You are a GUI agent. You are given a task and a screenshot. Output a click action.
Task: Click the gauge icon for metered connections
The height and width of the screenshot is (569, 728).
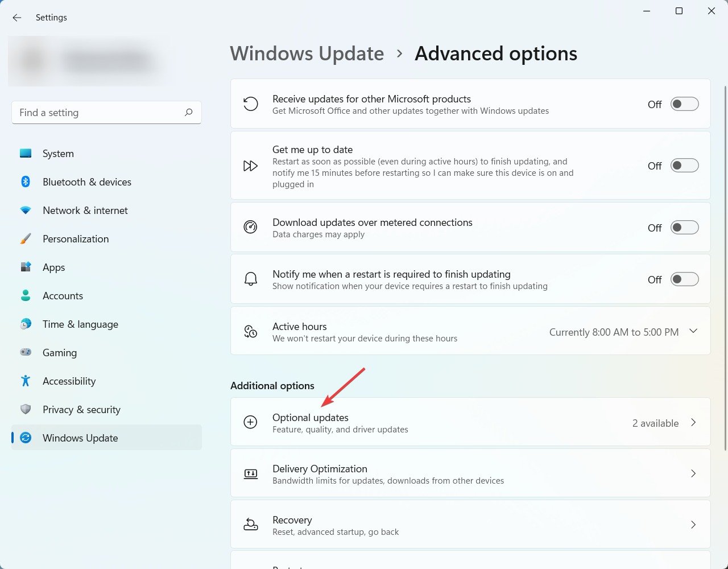(251, 227)
